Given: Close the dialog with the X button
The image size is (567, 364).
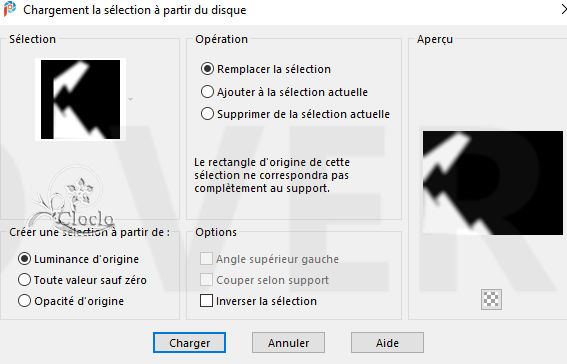Looking at the screenshot, I should click(x=563, y=9).
